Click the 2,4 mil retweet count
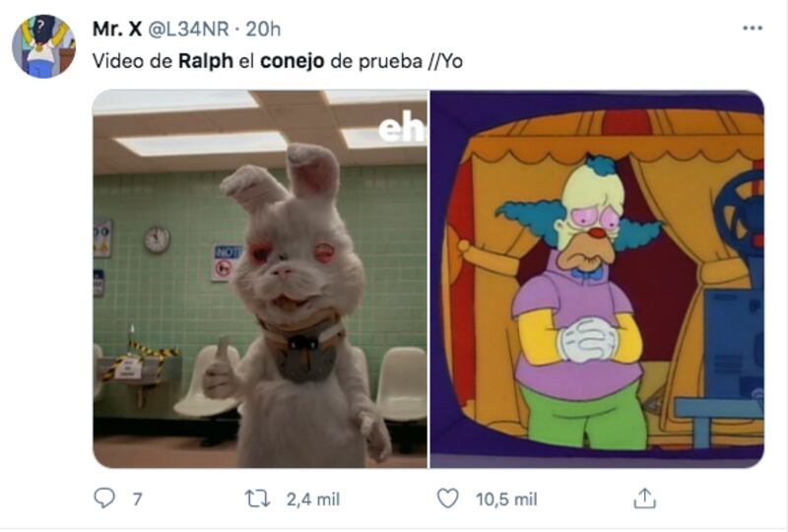Image resolution: width=788 pixels, height=532 pixels. pyautogui.click(x=313, y=499)
